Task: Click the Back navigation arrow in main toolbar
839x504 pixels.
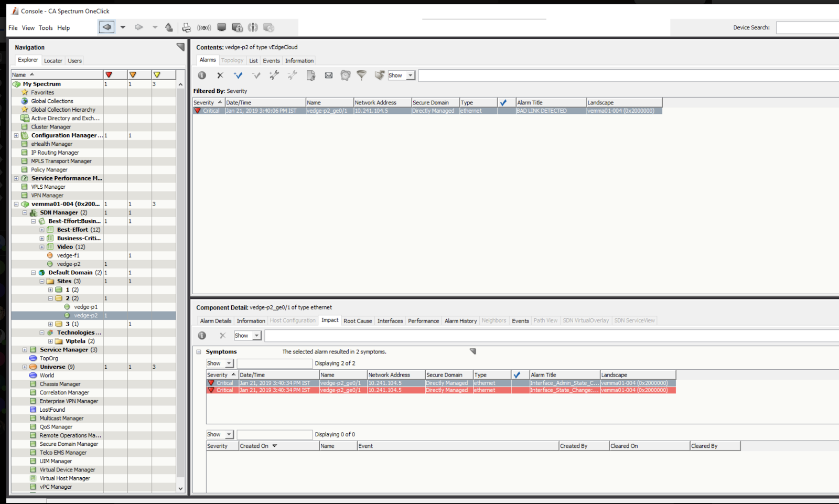Action: click(x=106, y=27)
